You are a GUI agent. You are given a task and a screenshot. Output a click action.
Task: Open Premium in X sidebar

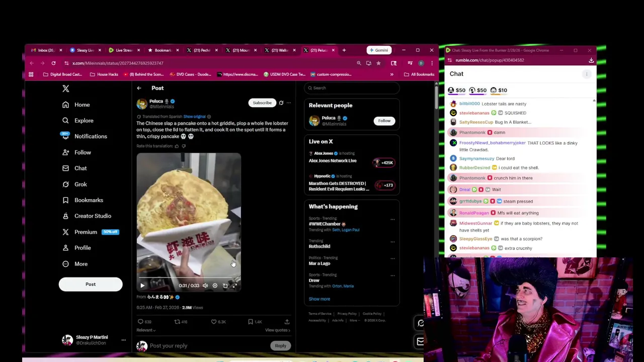90,232
